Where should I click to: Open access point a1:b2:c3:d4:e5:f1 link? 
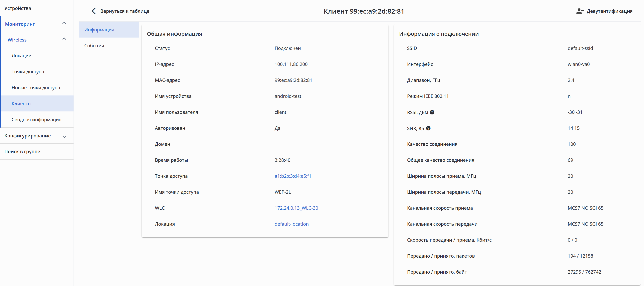click(x=293, y=176)
